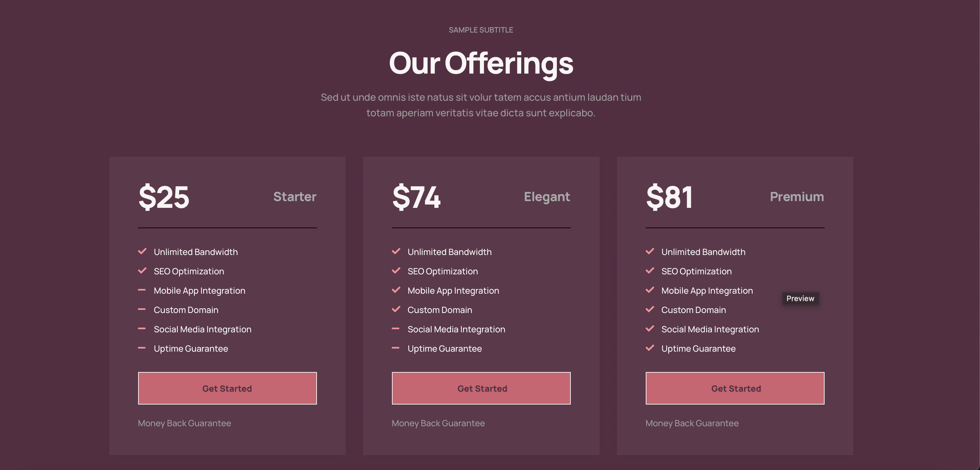
Task: Click the Social Media Integration dash in Elegant plan
Action: point(396,329)
